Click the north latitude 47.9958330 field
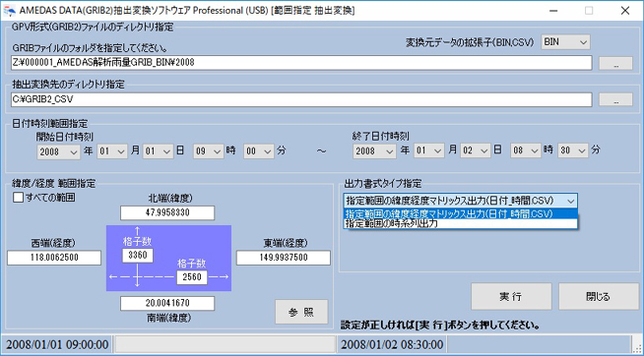This screenshot has width=644, height=356. tap(167, 213)
